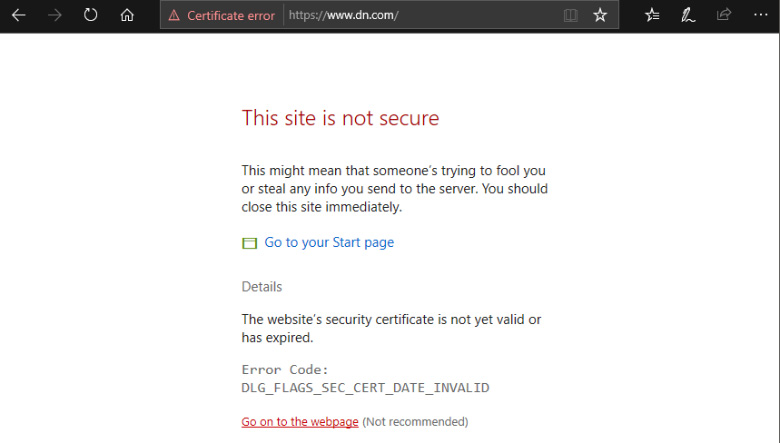Open the Favorites hub icon

click(x=652, y=15)
